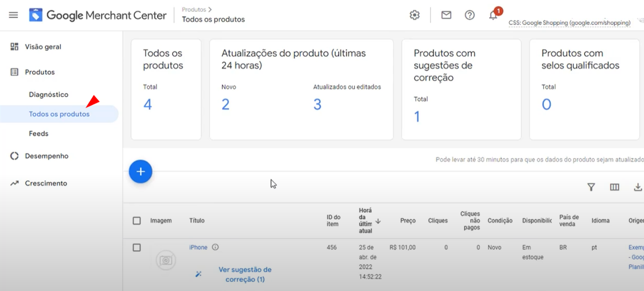Click new products count 2

225,104
